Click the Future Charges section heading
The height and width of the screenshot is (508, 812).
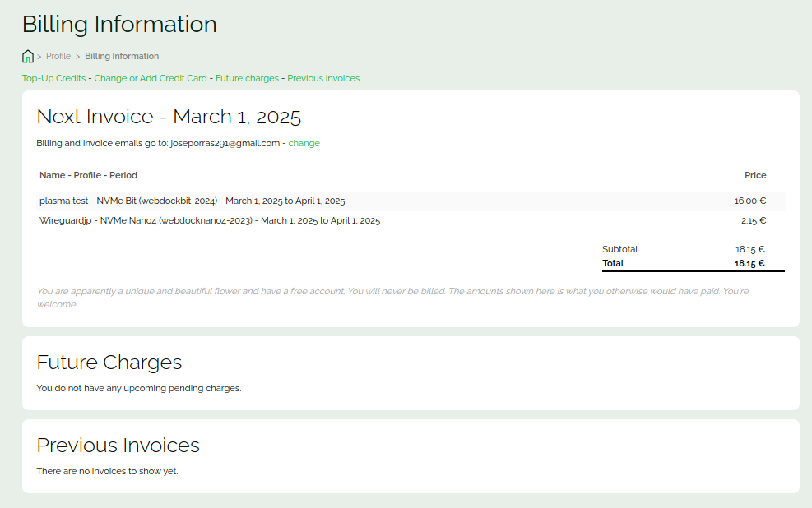pyautogui.click(x=109, y=363)
